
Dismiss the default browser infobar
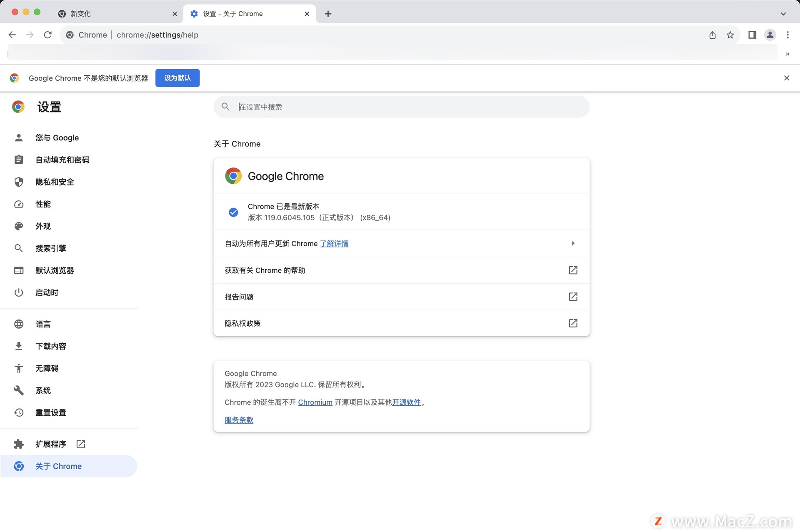tap(787, 78)
